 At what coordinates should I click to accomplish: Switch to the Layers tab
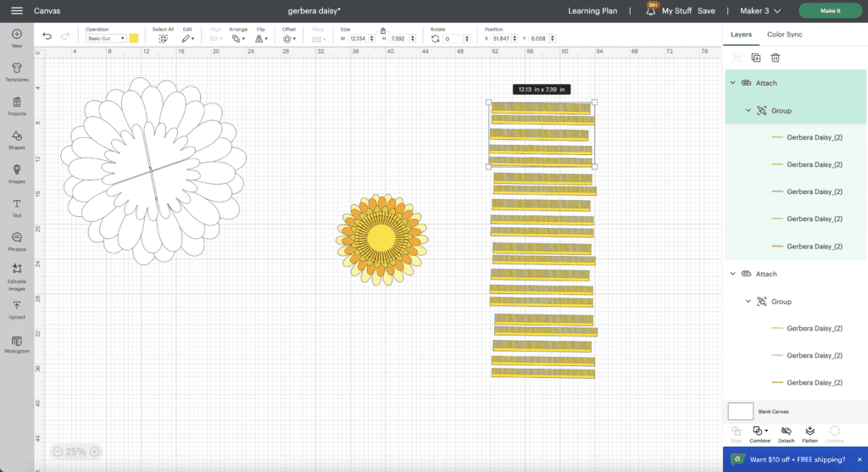tap(741, 34)
